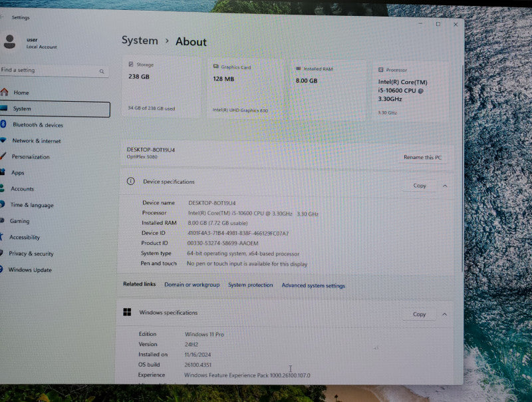Collapse the Device specifications section
Image resolution: width=532 pixels, height=402 pixels.
[x=445, y=186]
